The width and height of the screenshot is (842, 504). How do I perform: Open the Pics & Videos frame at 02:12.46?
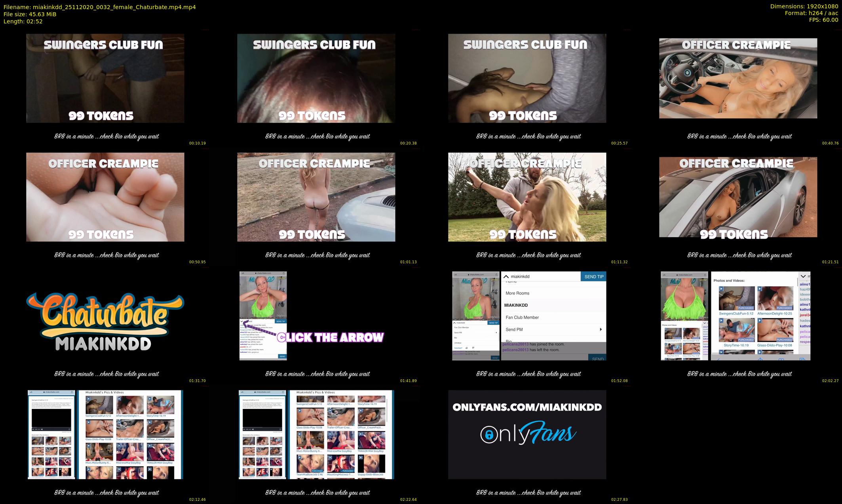(x=105, y=435)
